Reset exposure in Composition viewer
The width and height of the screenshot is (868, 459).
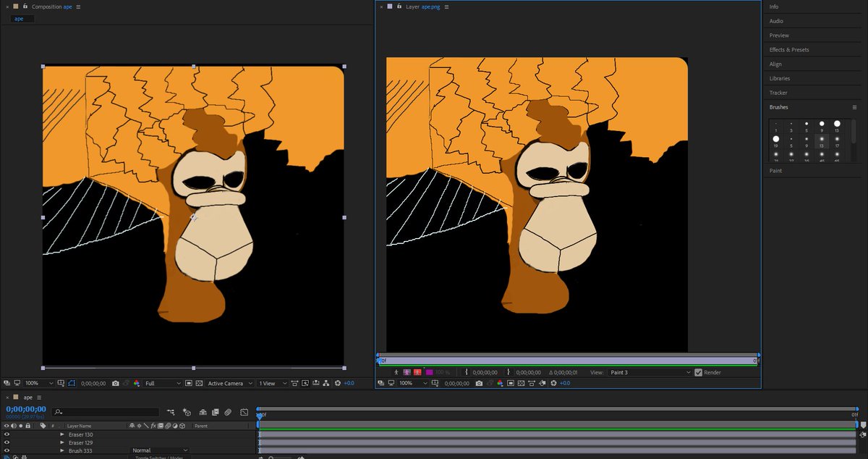[337, 383]
